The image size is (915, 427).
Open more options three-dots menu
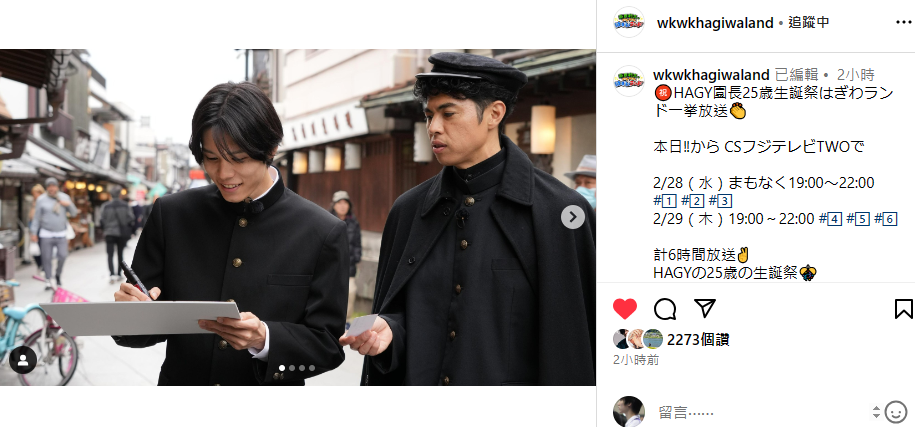(x=903, y=23)
